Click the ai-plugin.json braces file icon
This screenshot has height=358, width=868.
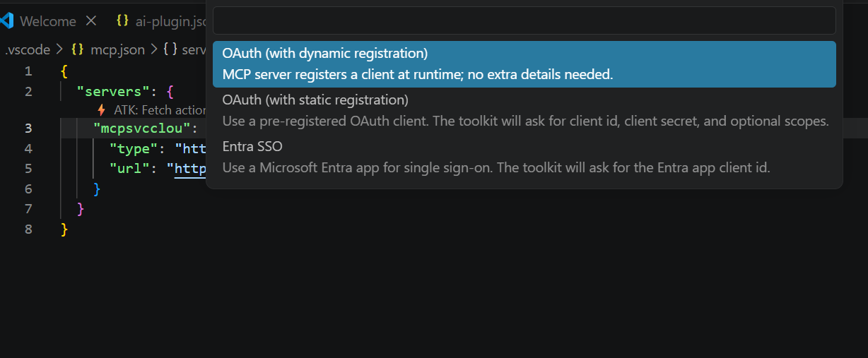(x=122, y=20)
